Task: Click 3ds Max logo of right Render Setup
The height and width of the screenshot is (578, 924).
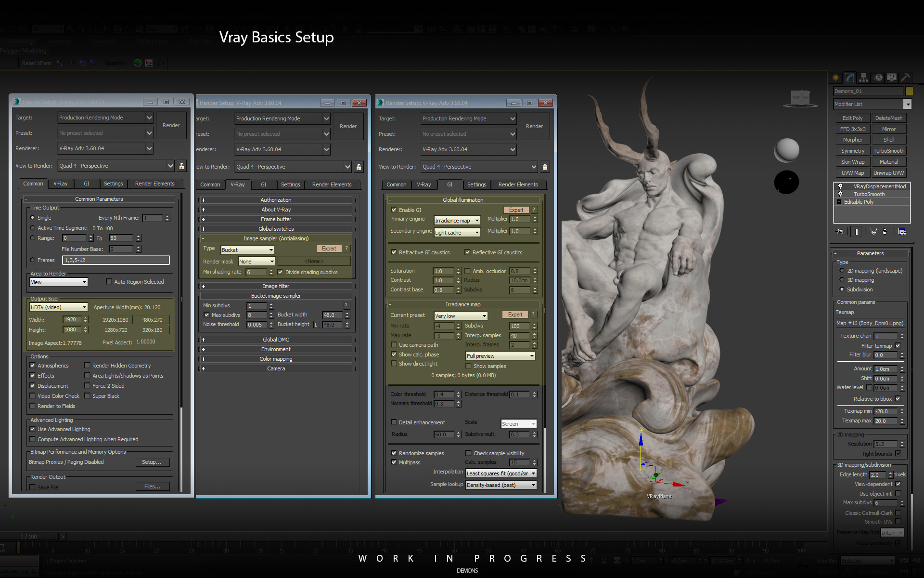Action: click(380, 103)
